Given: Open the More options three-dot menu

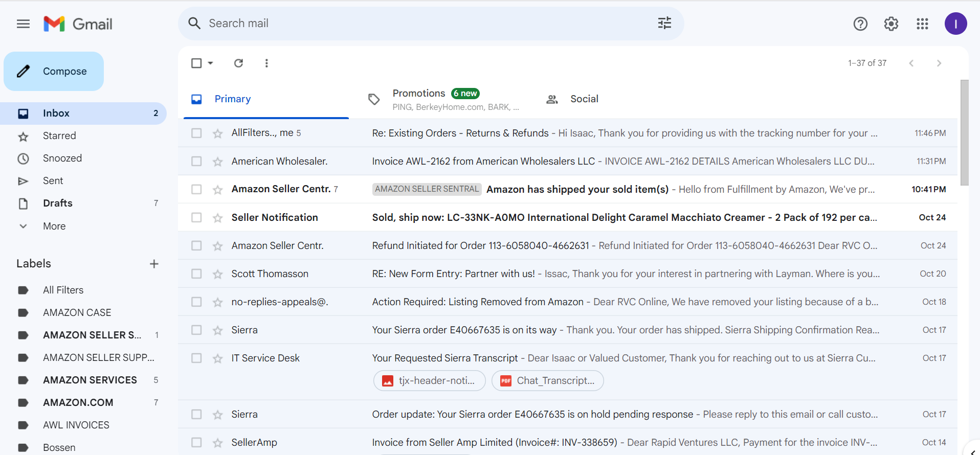Looking at the screenshot, I should 266,63.
